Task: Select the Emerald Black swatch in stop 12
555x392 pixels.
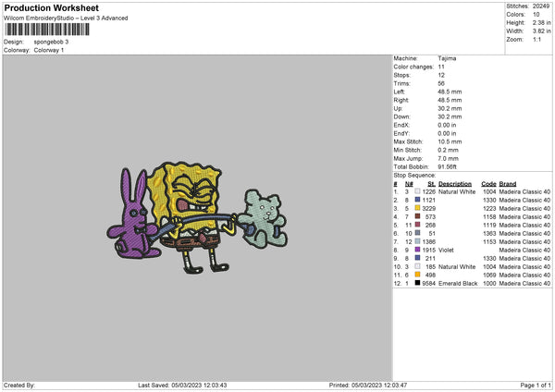Action: 417,283
